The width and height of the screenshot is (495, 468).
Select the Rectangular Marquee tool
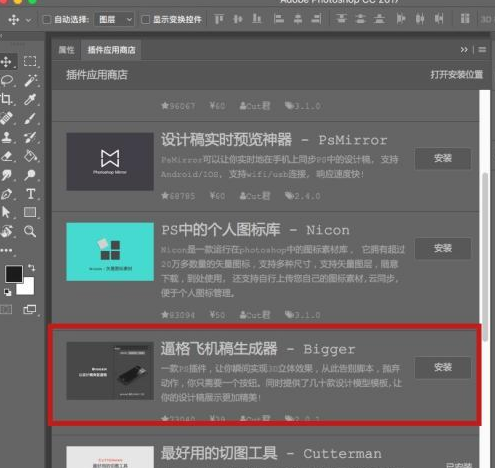(x=30, y=62)
